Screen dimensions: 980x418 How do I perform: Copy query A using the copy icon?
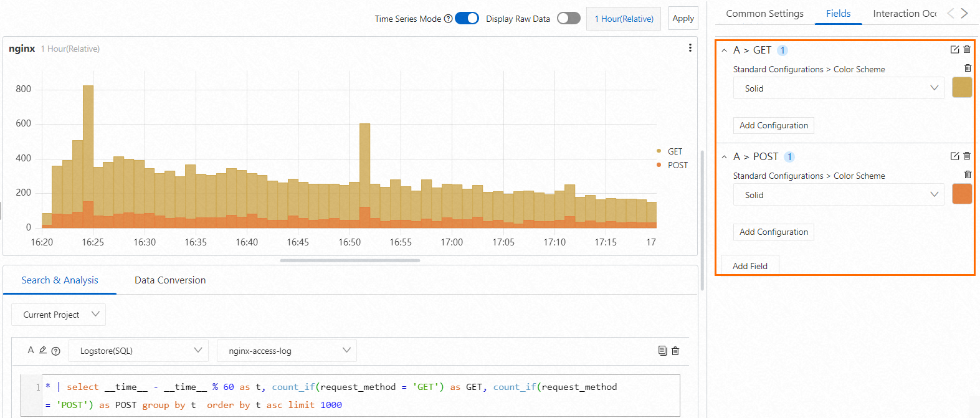click(x=662, y=351)
